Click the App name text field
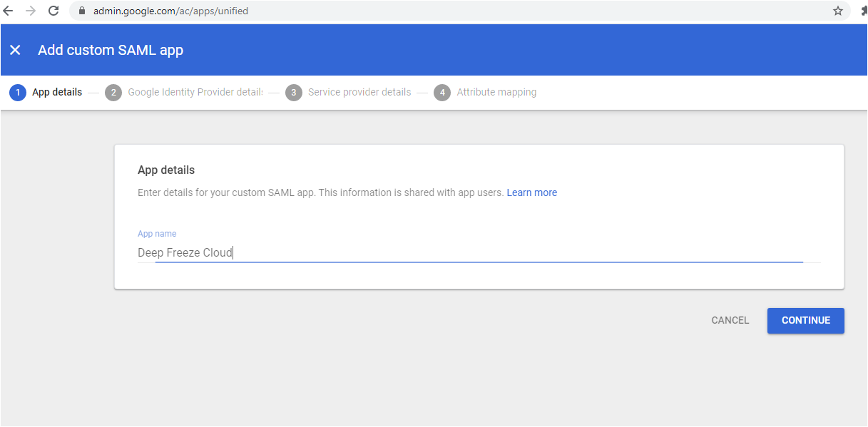Viewport: 868px width, 427px height. click(x=479, y=252)
